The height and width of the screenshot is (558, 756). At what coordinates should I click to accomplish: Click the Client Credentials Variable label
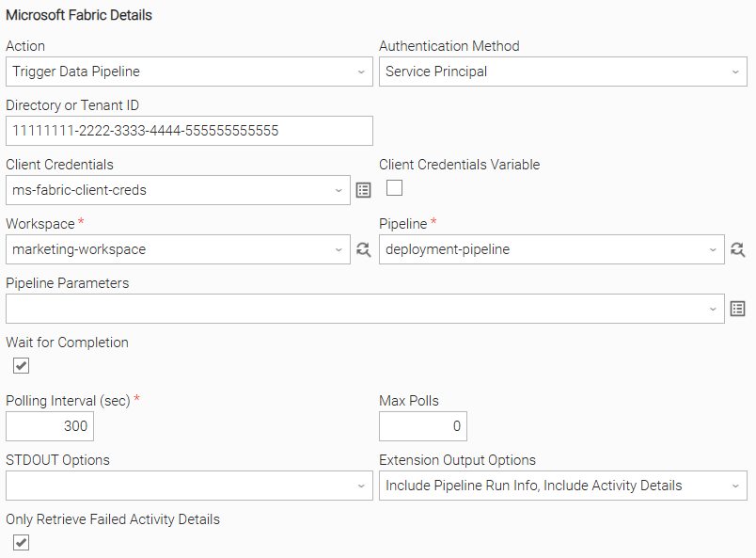(460, 165)
